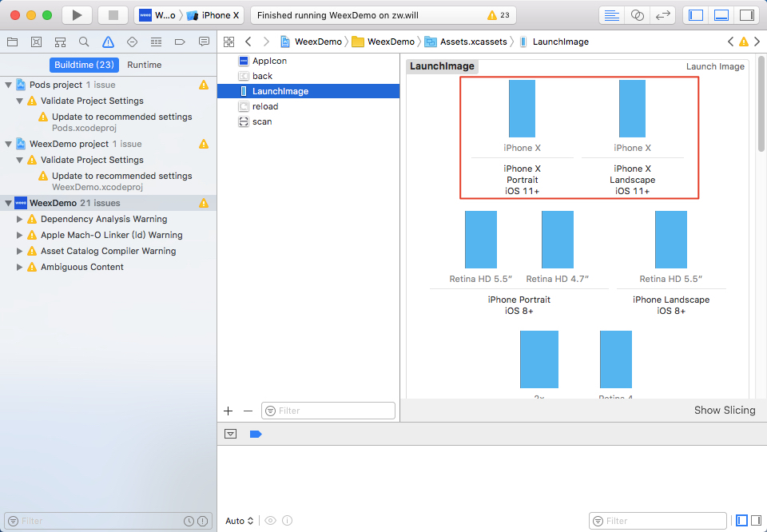Jump to previous issue arrow
Screen dimensions: 767x532
tap(730, 42)
